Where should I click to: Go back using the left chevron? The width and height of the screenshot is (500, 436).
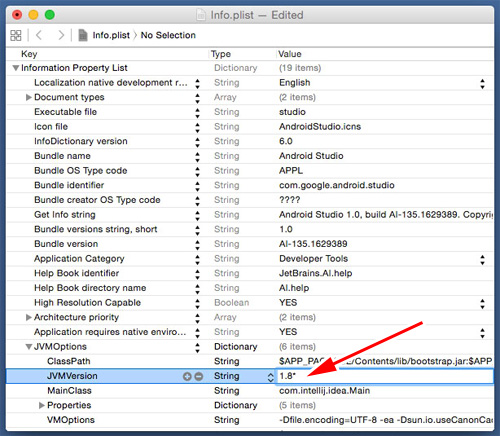click(39, 35)
